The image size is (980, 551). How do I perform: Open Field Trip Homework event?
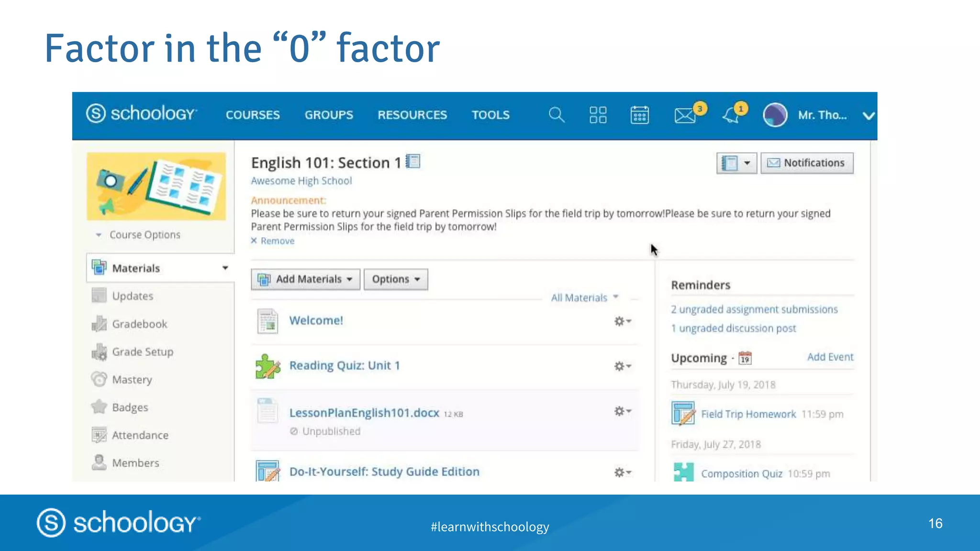pyautogui.click(x=748, y=414)
